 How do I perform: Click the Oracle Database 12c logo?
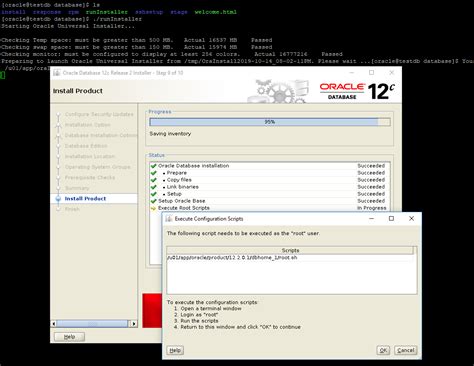click(357, 91)
